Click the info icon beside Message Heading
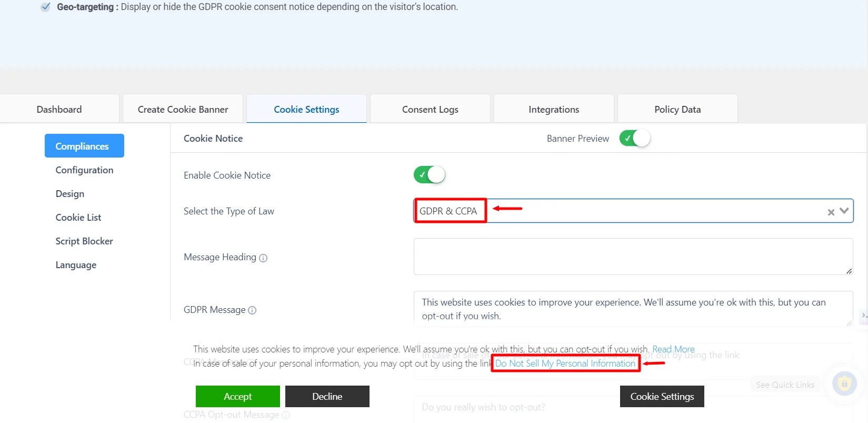The image size is (868, 423). point(263,258)
